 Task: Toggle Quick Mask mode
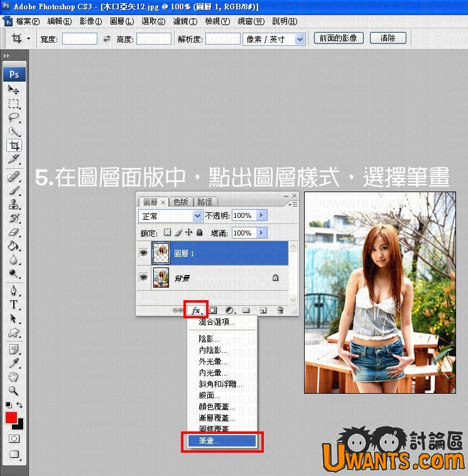[x=14, y=439]
